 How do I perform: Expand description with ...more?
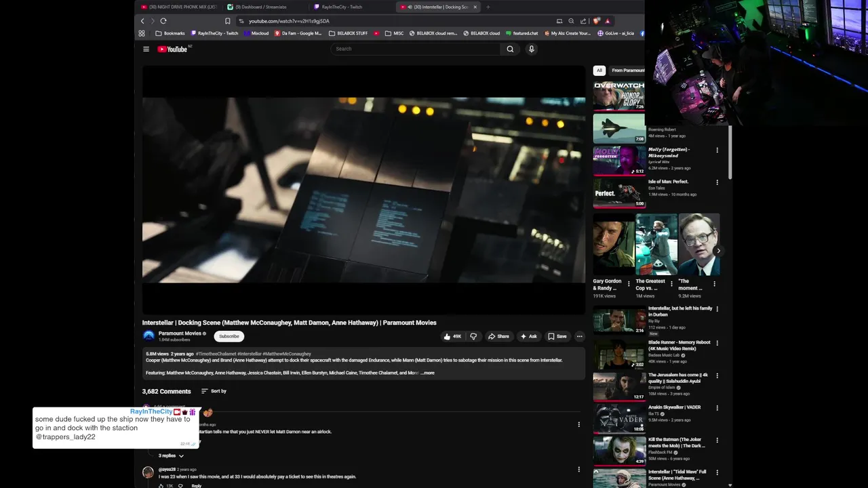pos(428,373)
